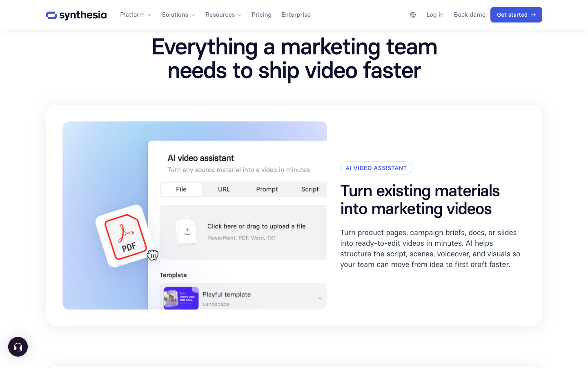
Task: Open the headset support chat widget
Action: [x=18, y=347]
